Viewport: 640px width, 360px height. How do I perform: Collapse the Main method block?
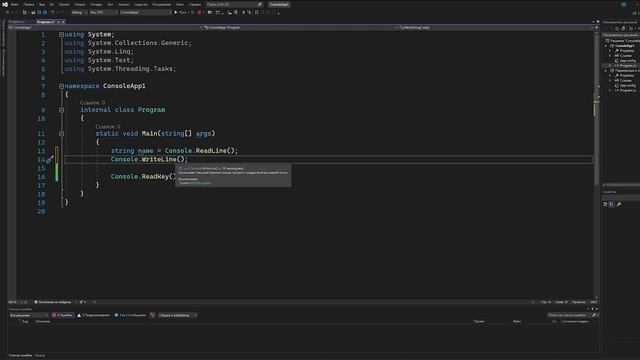61,133
